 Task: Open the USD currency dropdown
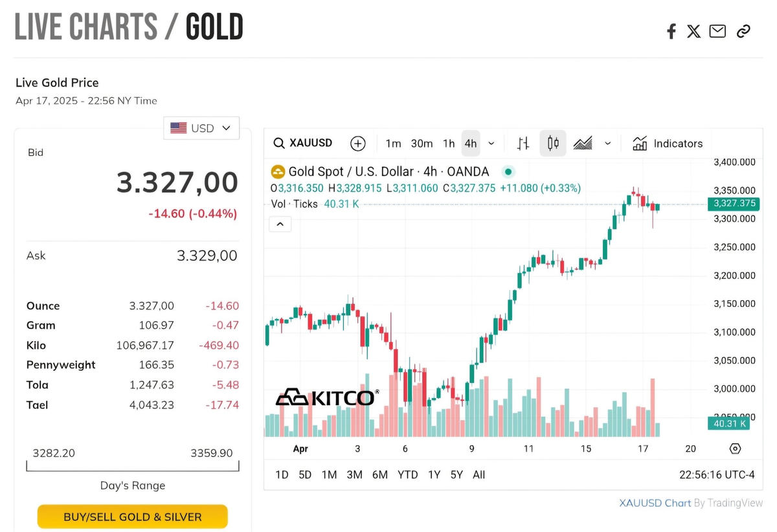[201, 128]
